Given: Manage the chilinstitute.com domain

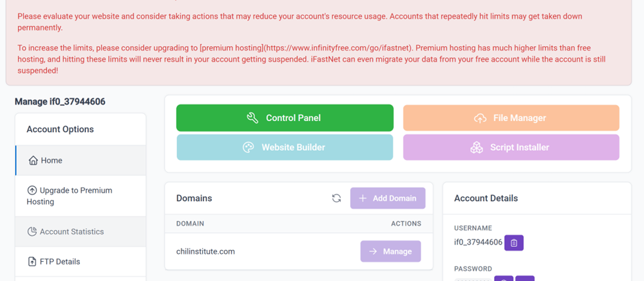Looking at the screenshot, I should coord(390,251).
